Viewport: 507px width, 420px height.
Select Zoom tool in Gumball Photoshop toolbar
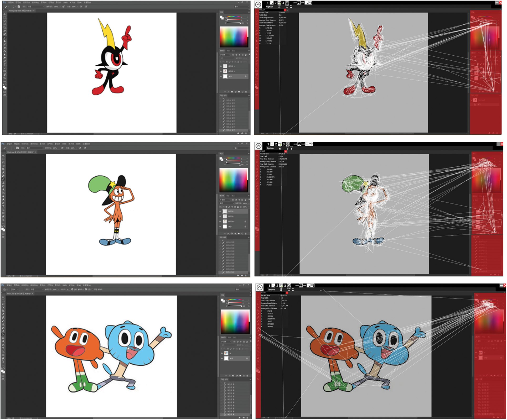3,361
